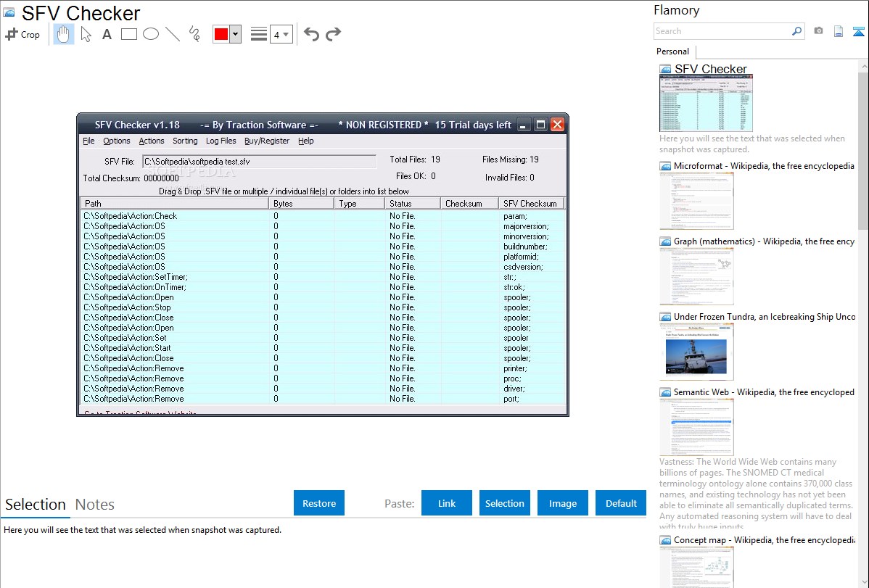Sort by the Path column header
This screenshot has width=869, height=588.
(174, 204)
